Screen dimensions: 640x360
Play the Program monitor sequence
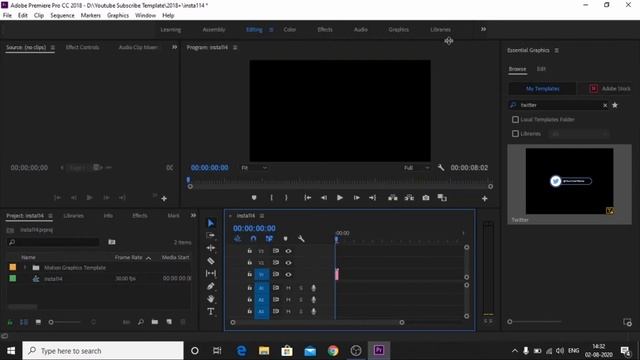340,198
